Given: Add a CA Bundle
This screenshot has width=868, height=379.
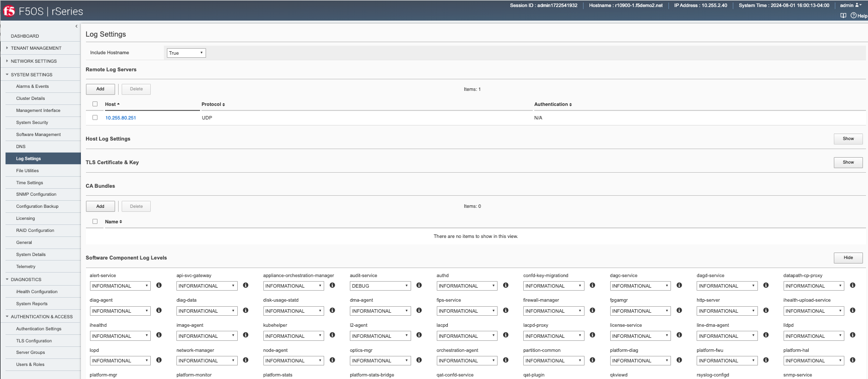Looking at the screenshot, I should (x=101, y=206).
